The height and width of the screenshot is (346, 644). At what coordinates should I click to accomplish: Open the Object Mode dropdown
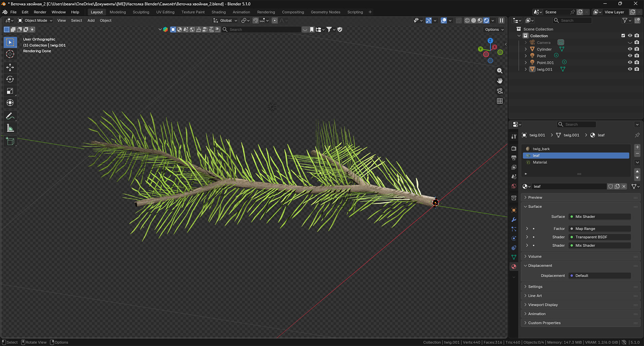pyautogui.click(x=35, y=21)
